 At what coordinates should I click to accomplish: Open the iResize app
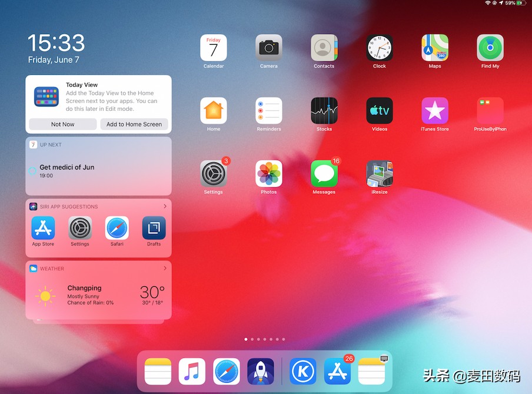(x=379, y=171)
